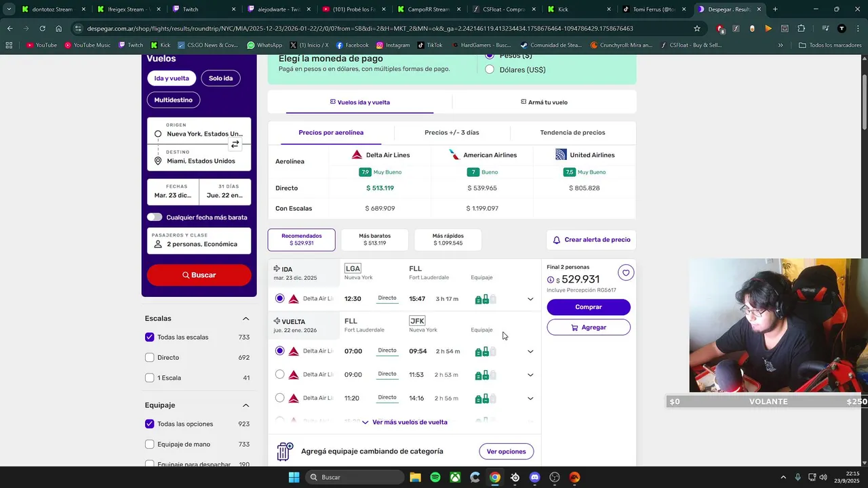Expand details of the 07:00 return flight
The width and height of the screenshot is (868, 488).
click(530, 352)
